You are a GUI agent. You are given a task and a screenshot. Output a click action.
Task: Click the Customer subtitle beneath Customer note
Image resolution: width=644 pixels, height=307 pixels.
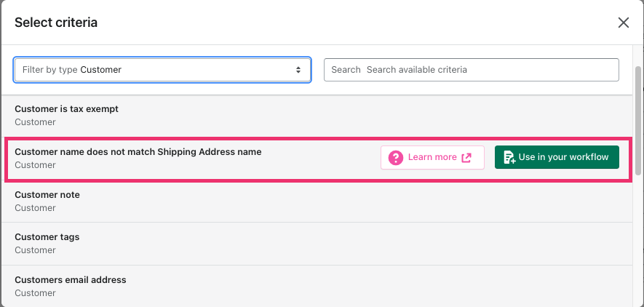[36, 208]
